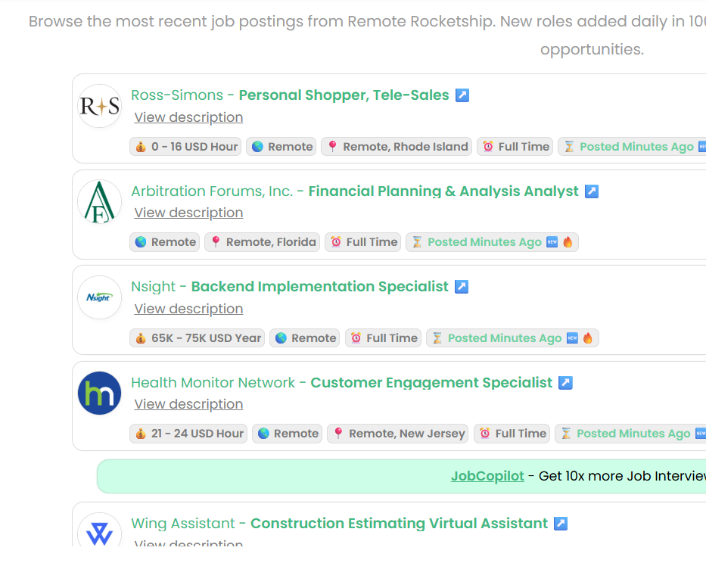Open external link icon next to Backend Implementation Specialist
The height and width of the screenshot is (588, 706).
(461, 286)
